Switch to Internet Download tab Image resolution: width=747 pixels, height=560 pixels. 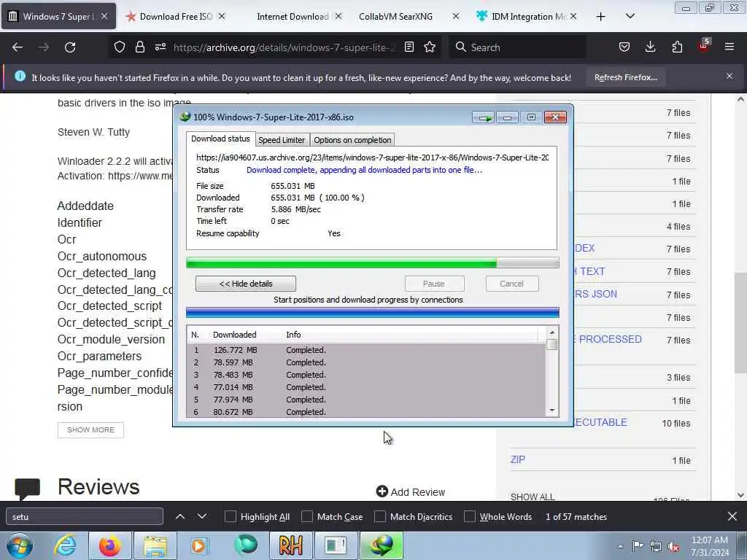pyautogui.click(x=293, y=17)
